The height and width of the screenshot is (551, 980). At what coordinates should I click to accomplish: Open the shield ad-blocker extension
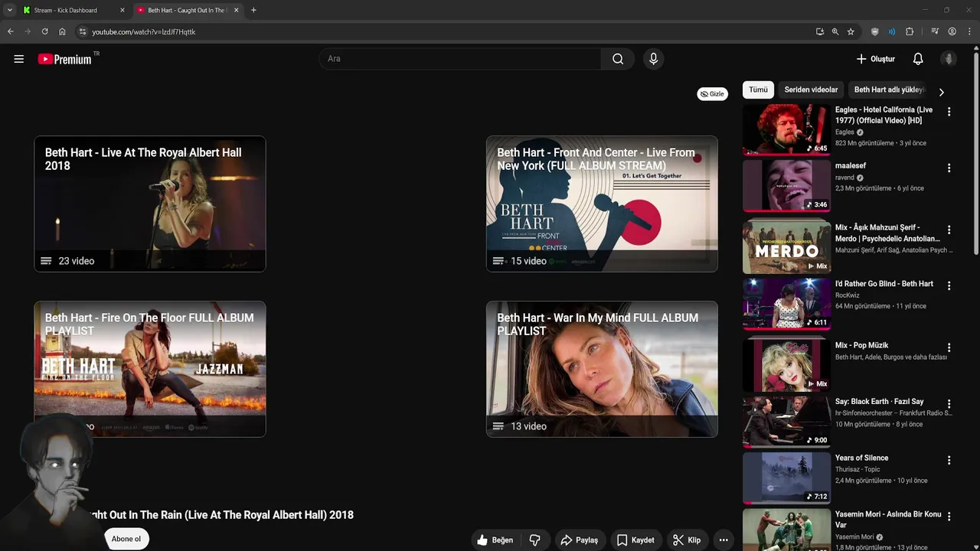(875, 31)
